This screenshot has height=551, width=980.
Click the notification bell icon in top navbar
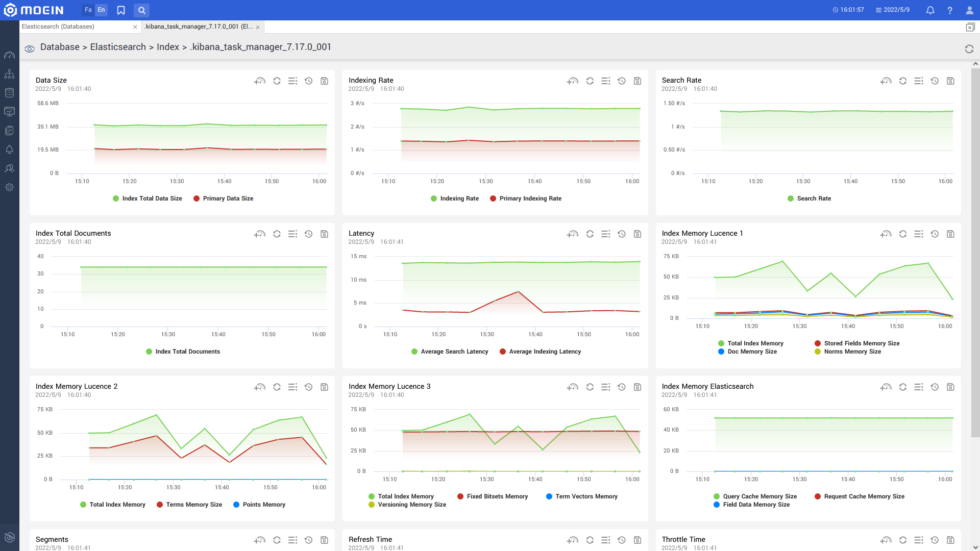tap(930, 9)
